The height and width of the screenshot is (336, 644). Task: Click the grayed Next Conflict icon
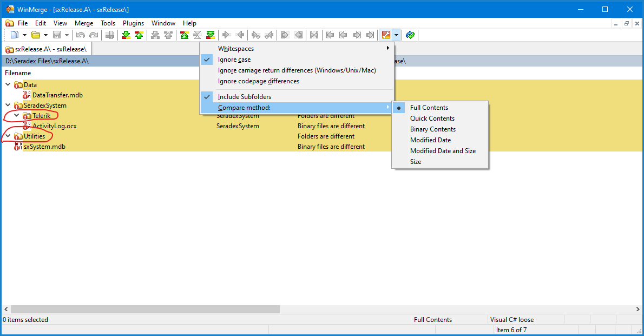155,35
